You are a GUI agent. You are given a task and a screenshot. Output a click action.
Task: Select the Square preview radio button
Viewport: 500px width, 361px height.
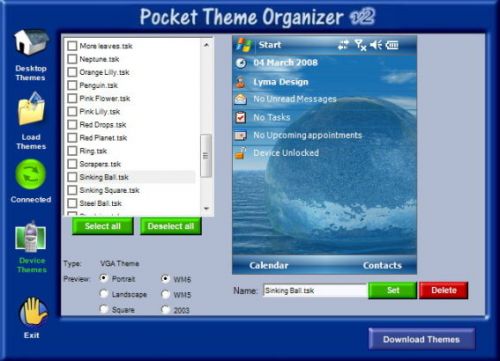pyautogui.click(x=104, y=309)
